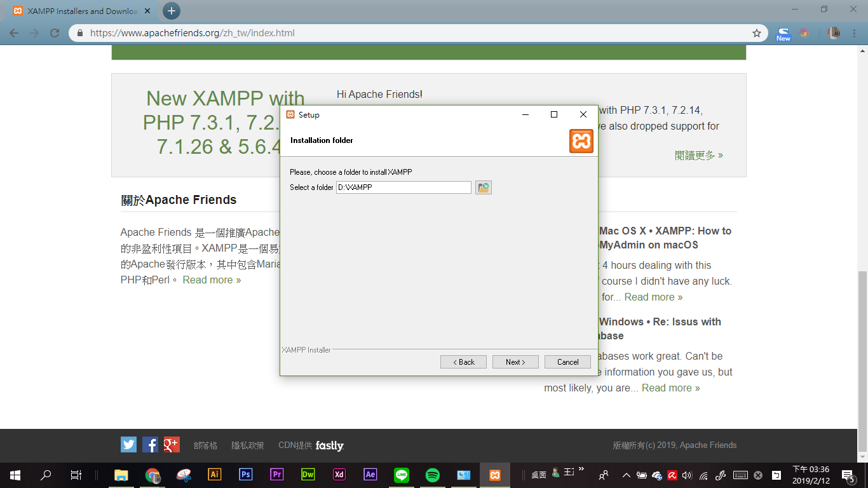This screenshot has height=488, width=868.
Task: Go Back in the XAMPP installer
Action: point(463,362)
